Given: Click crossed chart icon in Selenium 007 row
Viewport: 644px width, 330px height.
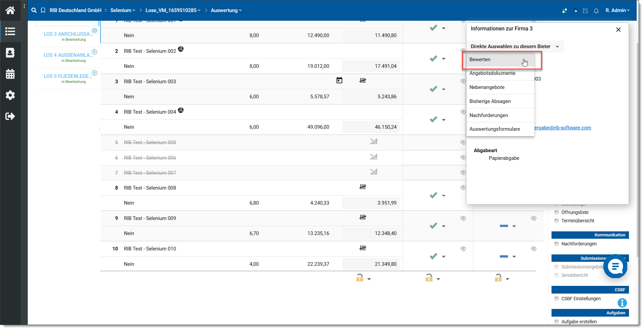Looking at the screenshot, I should (374, 172).
